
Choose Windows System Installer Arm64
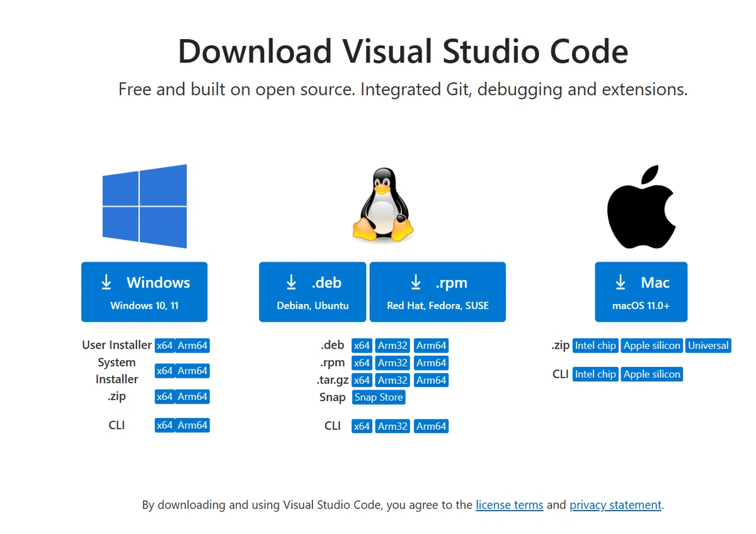pos(192,371)
